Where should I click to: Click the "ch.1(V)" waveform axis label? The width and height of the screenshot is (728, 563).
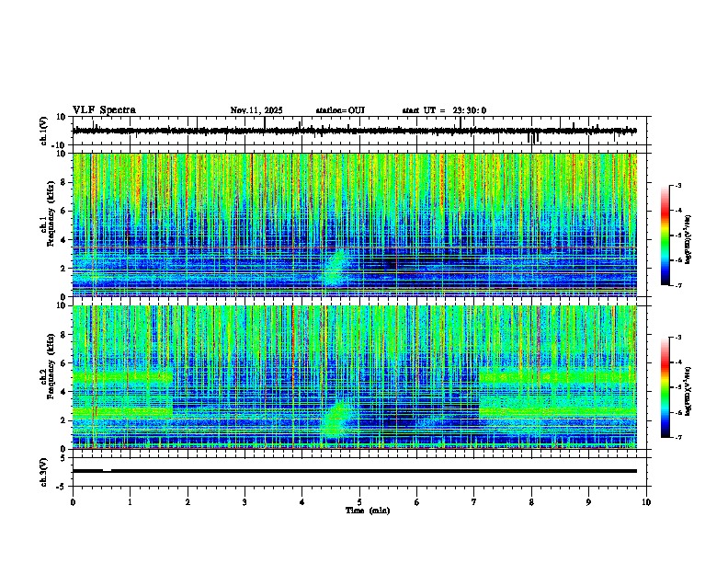(x=44, y=131)
